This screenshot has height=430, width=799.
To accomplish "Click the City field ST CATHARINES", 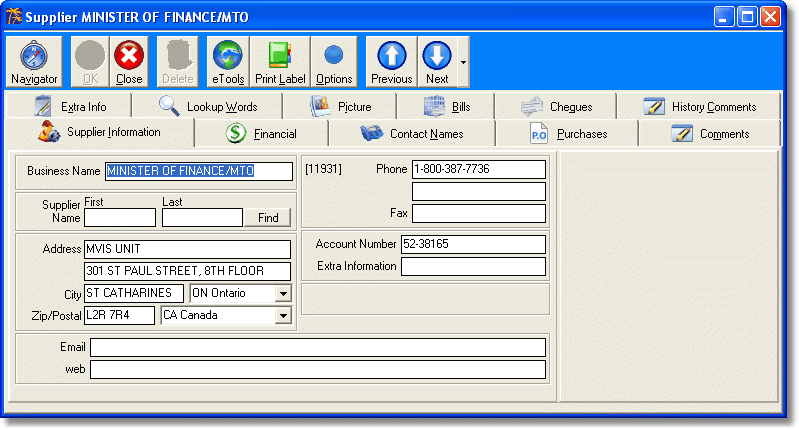I will tap(134, 293).
